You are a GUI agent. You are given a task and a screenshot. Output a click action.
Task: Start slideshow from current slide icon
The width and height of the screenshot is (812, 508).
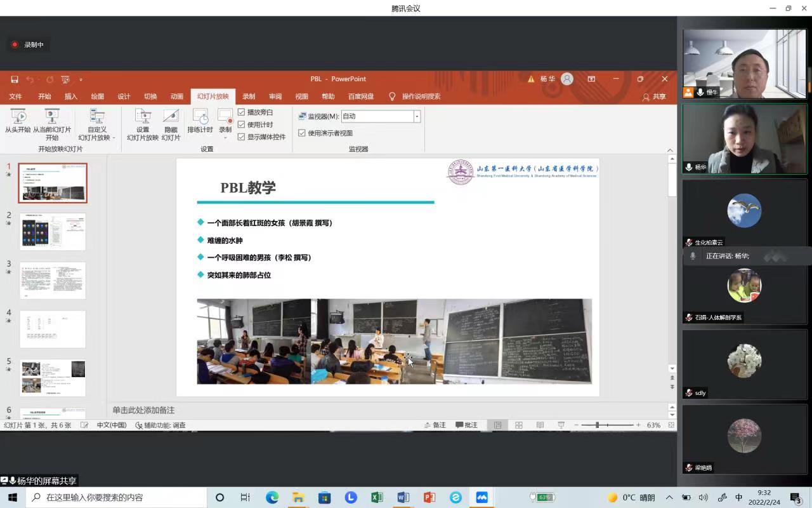tap(51, 117)
